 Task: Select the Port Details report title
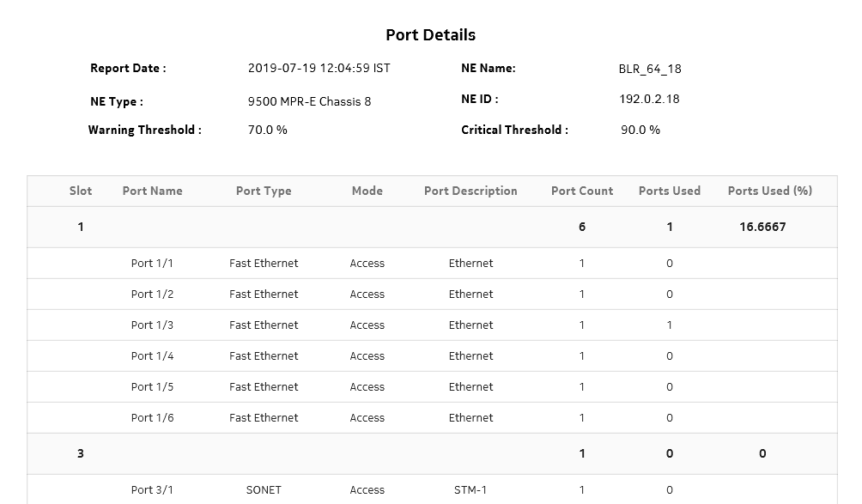point(430,35)
